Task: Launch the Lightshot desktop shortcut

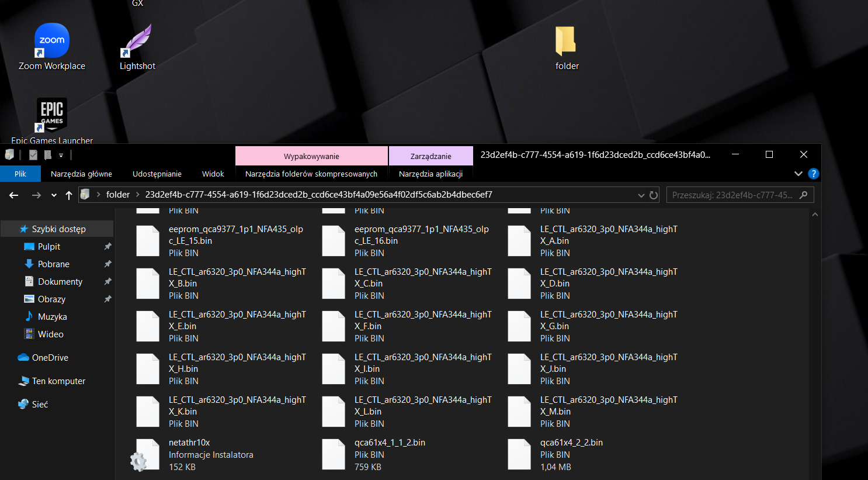Action: pos(137,47)
